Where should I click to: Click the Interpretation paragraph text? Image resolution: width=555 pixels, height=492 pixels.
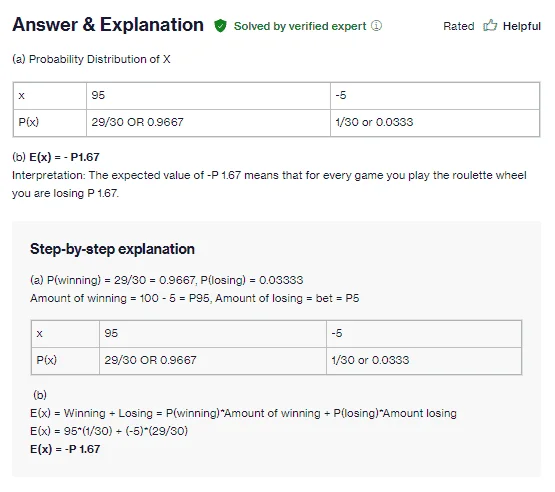[269, 184]
